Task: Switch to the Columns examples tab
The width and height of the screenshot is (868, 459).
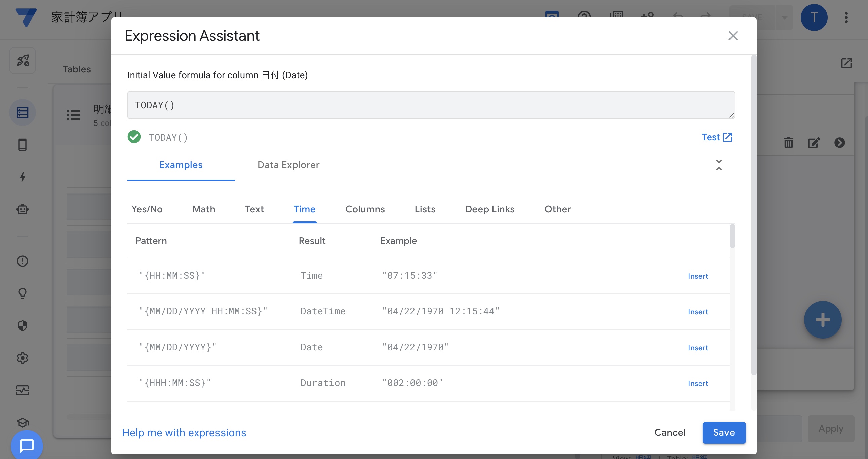Action: [x=365, y=209]
